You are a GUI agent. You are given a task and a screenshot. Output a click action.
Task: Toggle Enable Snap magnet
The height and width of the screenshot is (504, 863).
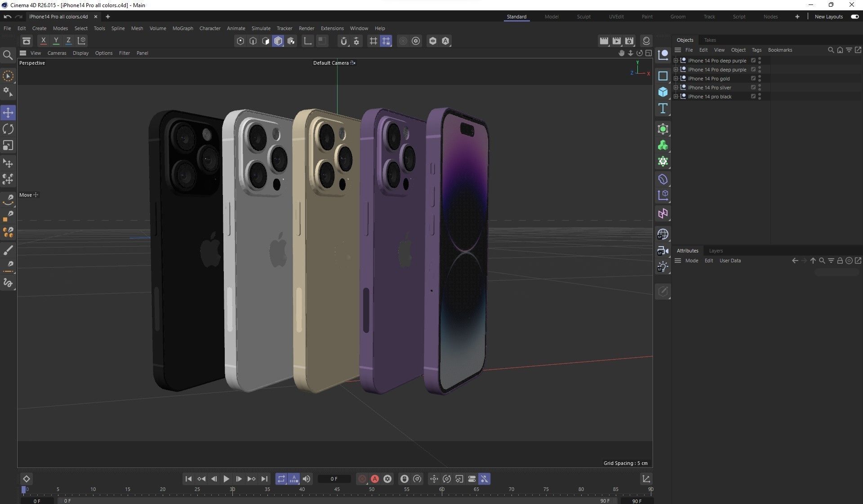343,41
